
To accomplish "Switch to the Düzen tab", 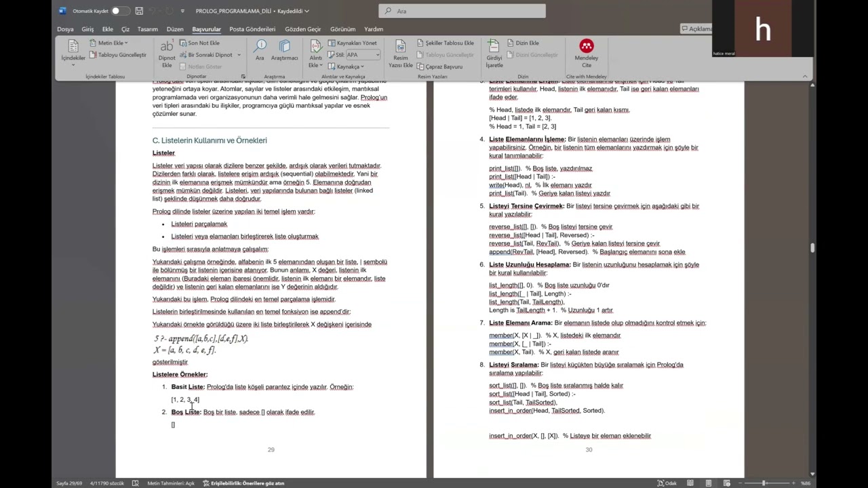I will tap(175, 29).
